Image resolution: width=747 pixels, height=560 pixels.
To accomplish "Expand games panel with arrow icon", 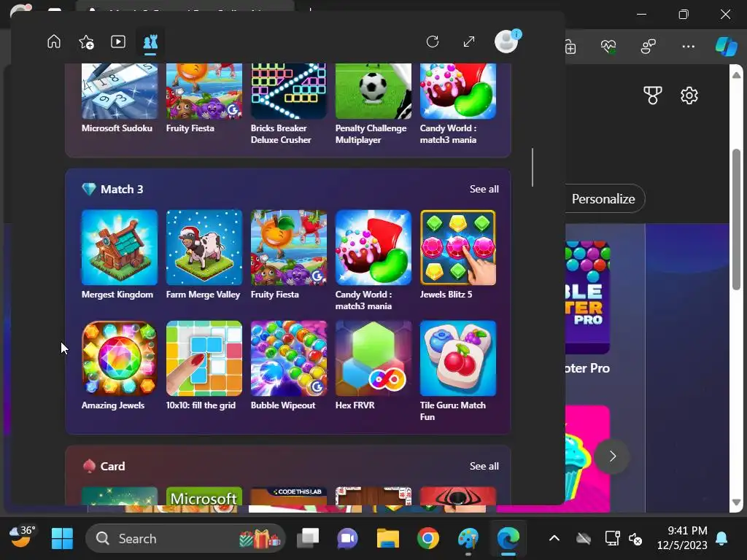I will click(x=469, y=42).
